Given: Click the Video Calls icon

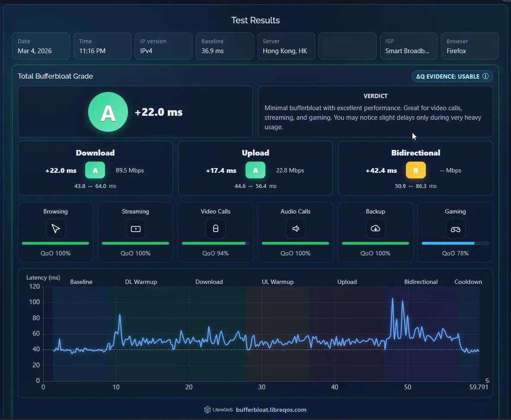Looking at the screenshot, I should pos(215,229).
